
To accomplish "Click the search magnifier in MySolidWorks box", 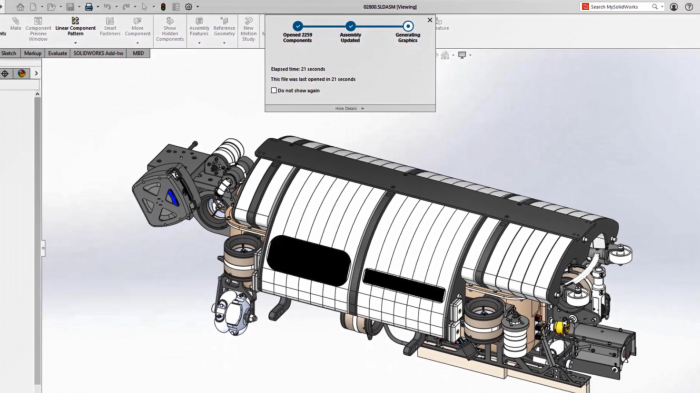I will [x=654, y=7].
